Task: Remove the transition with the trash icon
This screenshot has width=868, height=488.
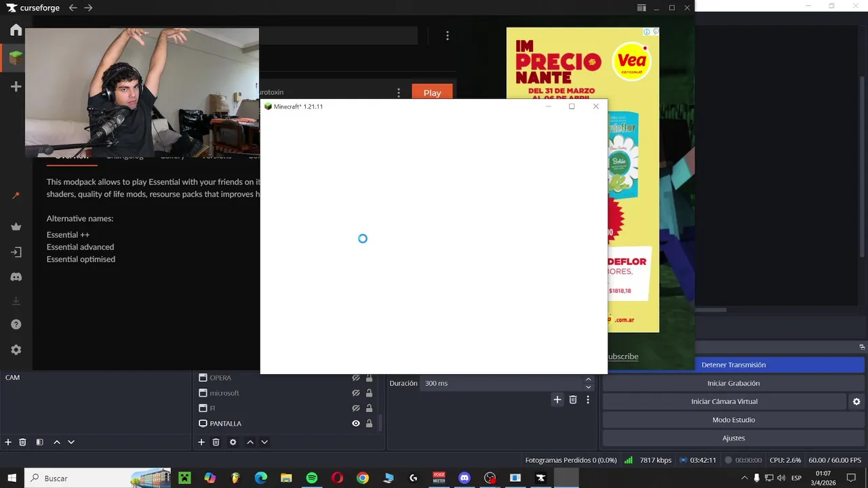Action: point(573,400)
